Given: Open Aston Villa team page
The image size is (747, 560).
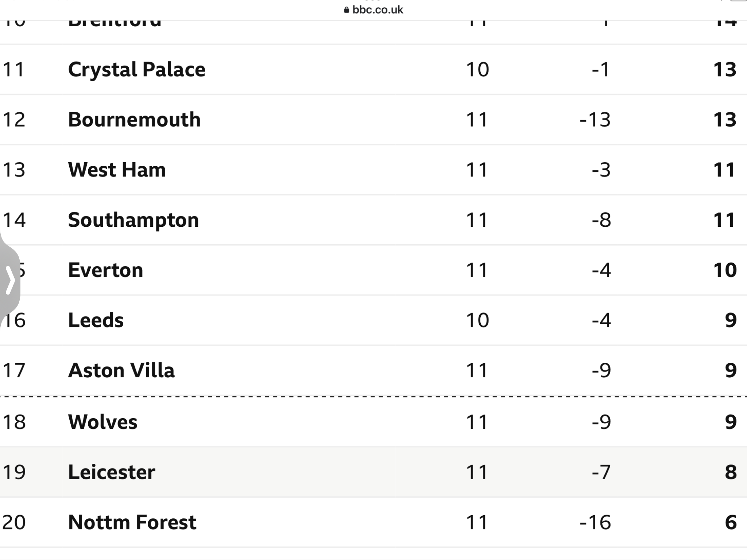Looking at the screenshot, I should coord(121,370).
